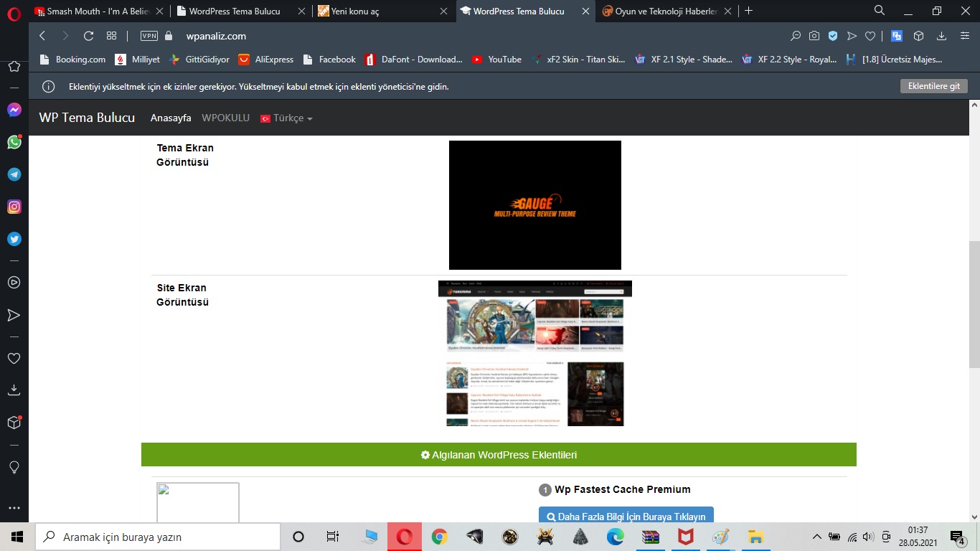The image size is (980, 551).
Task: Switch to Smash Mouth - I'm A Believer tab
Action: point(99,11)
